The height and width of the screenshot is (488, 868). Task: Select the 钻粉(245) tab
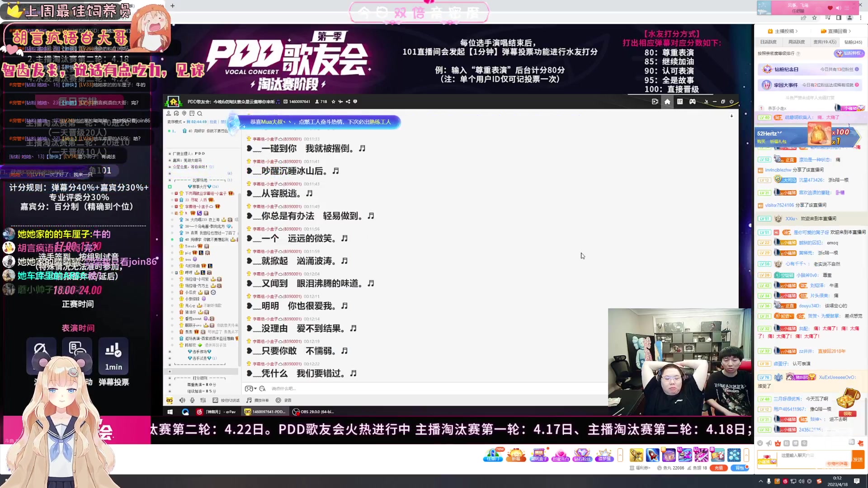tap(853, 42)
